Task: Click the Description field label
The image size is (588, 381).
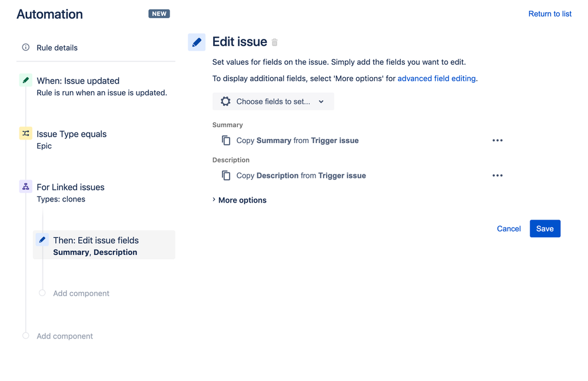Action: 231,160
